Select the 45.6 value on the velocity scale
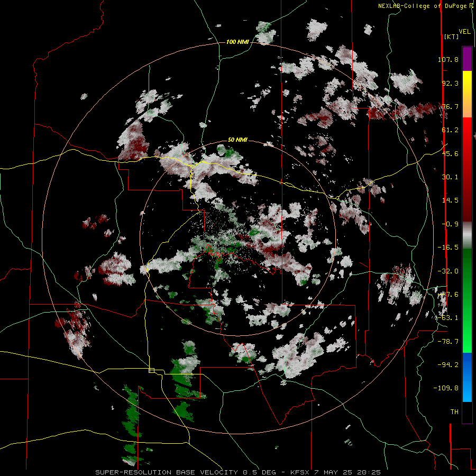 (x=450, y=153)
